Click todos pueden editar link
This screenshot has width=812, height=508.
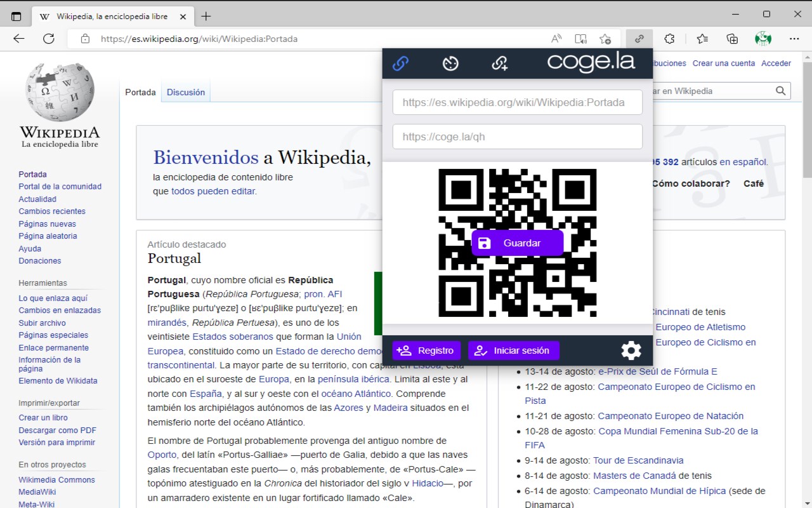(x=213, y=191)
